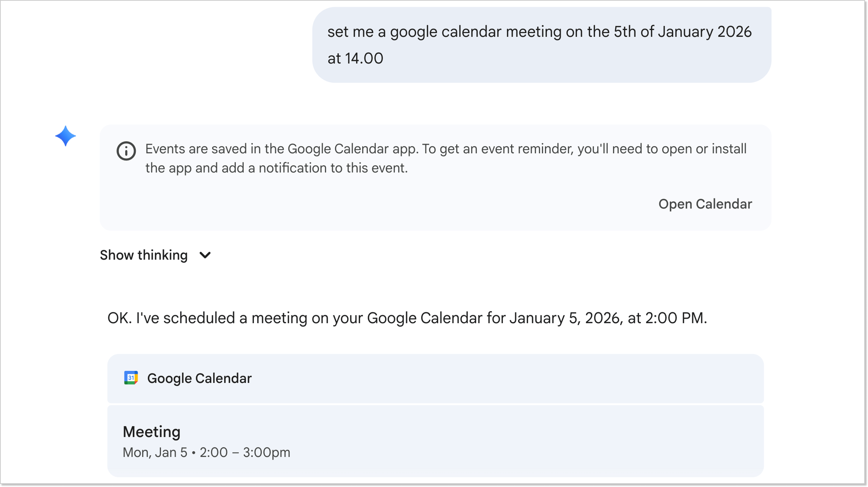This screenshot has height=487, width=868.
Task: Click the event time Mon, Jan 5
Action: pos(206,452)
